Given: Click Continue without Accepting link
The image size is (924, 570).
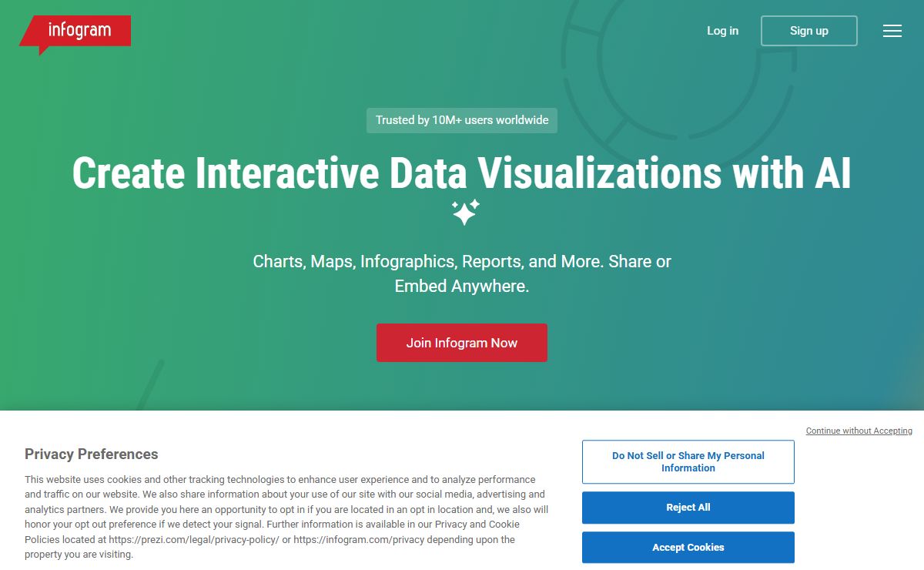Looking at the screenshot, I should (x=859, y=431).
